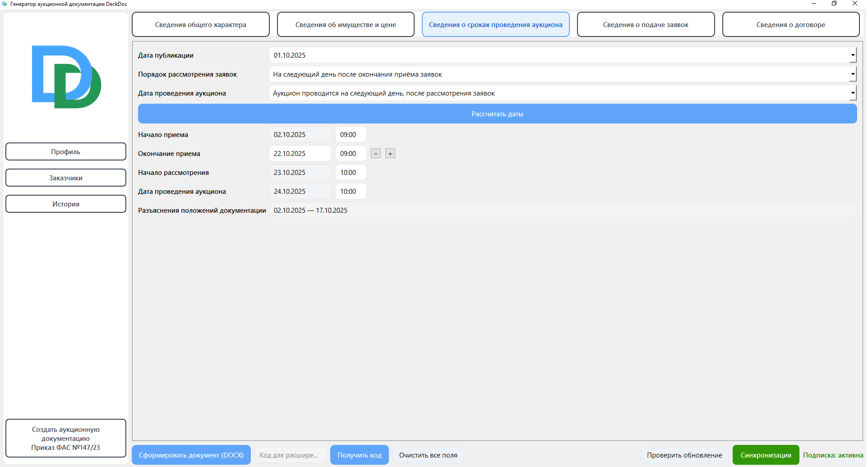This screenshot has height=467, width=868.
Task: Click the minus button next to end of acceptance
Action: click(376, 154)
